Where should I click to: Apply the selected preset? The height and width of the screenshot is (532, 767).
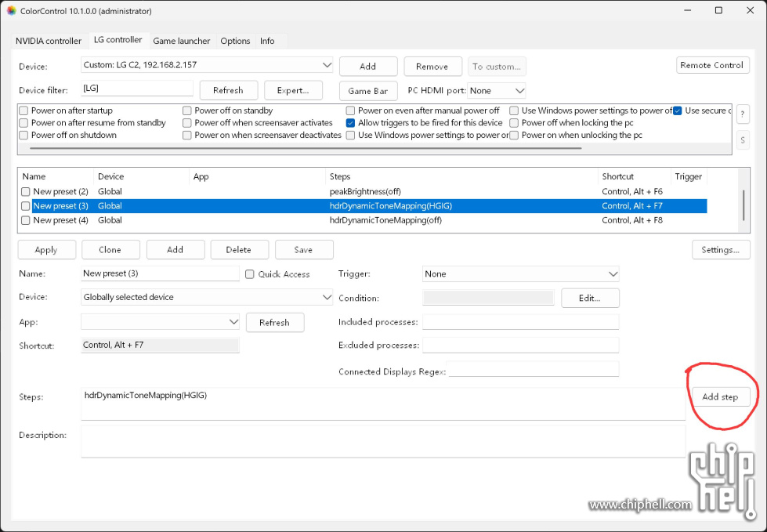tap(46, 250)
